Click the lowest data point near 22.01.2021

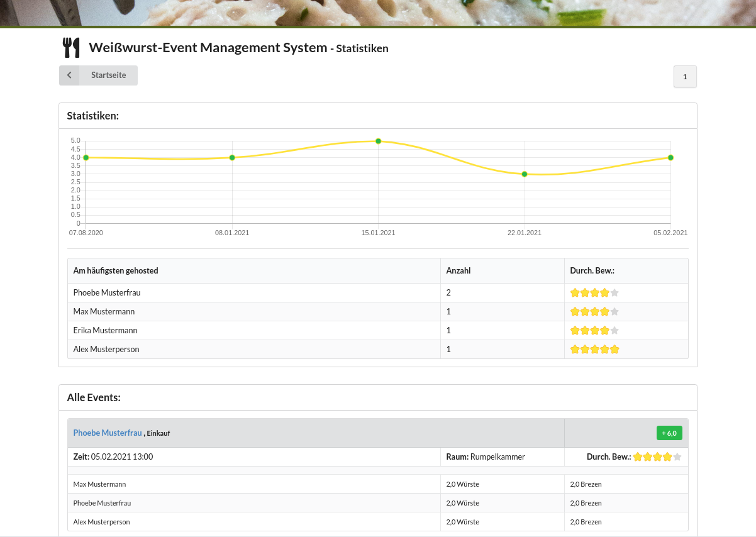[525, 174]
